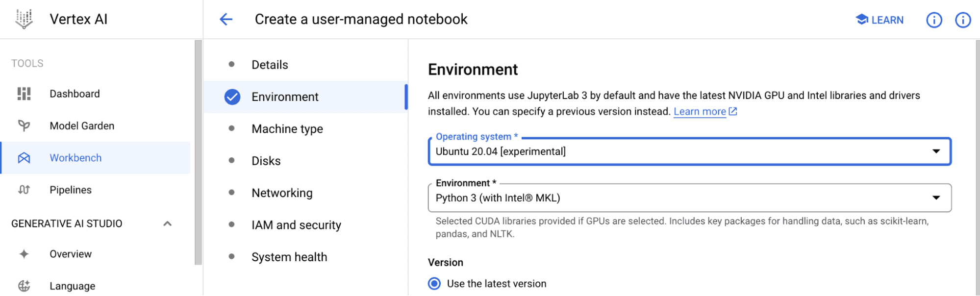
Task: Click the rightmost info circle icon
Action: point(963,20)
